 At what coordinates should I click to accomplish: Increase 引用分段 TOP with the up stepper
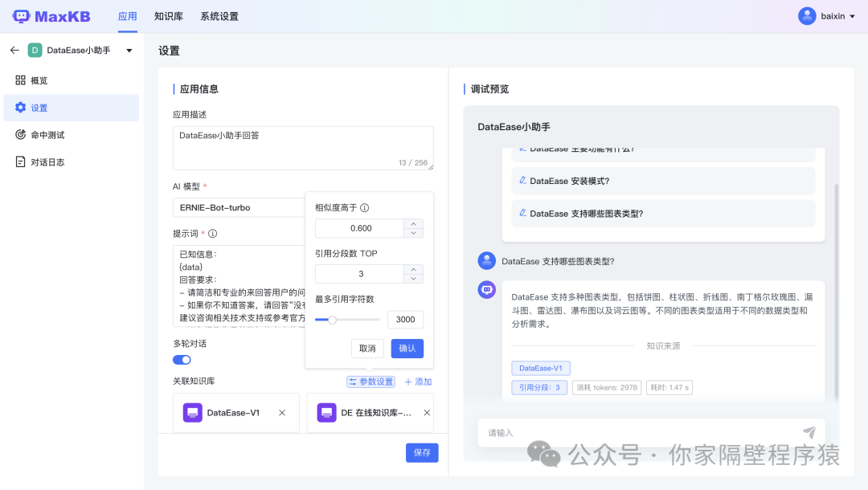413,269
